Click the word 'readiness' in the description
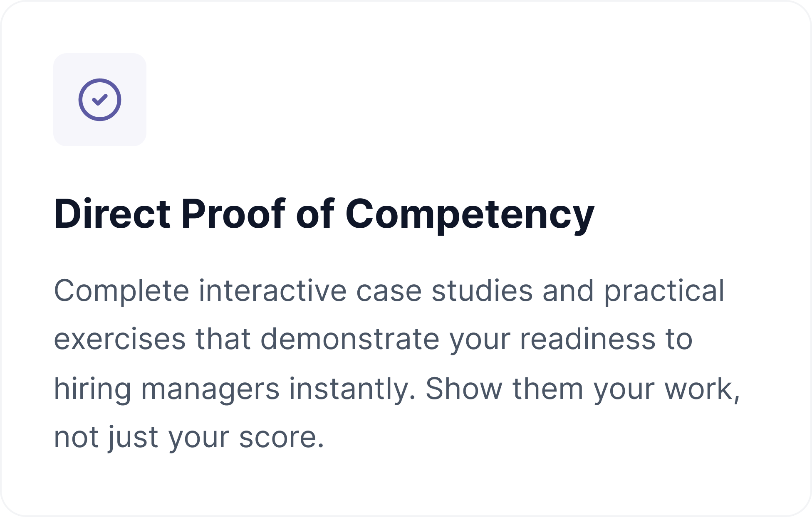812x517 pixels. pos(588,339)
